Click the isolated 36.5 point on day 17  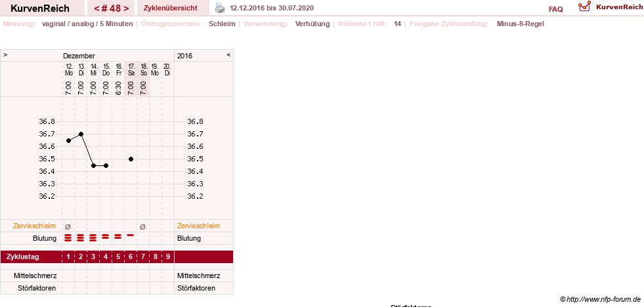(131, 159)
